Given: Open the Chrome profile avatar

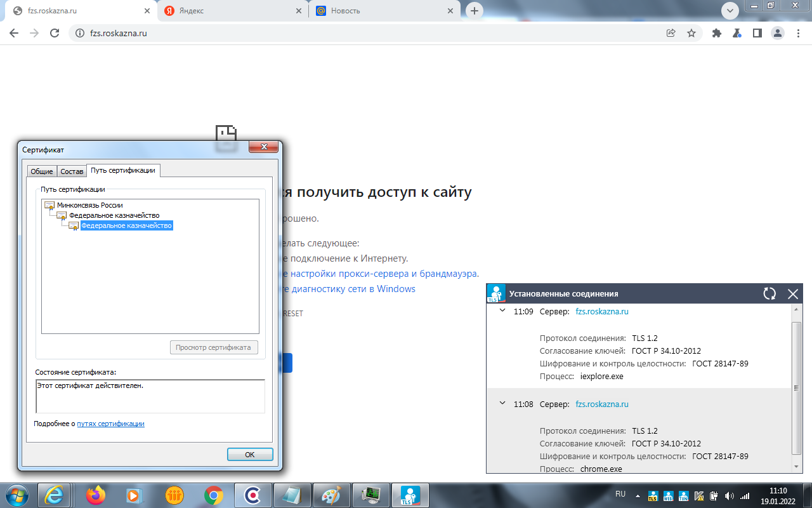Looking at the screenshot, I should [777, 33].
